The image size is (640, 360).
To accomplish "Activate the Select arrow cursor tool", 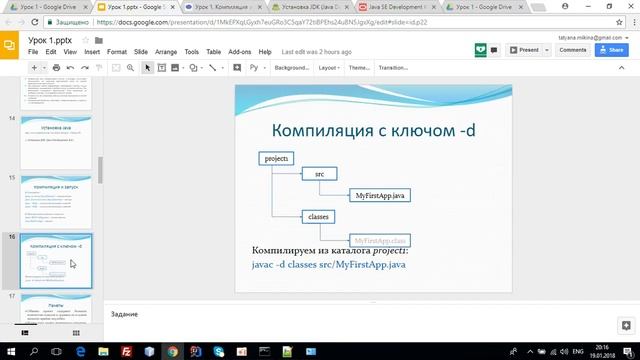I will coord(147,68).
